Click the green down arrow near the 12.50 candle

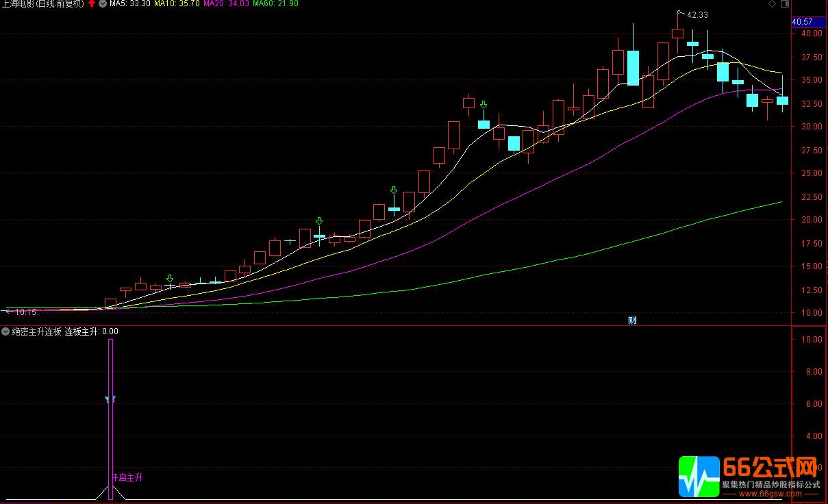point(170,278)
